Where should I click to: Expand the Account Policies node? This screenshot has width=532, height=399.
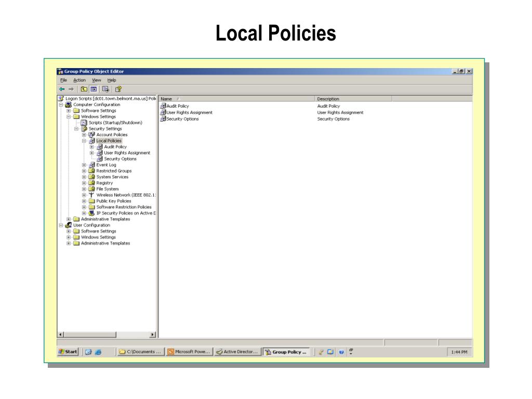click(x=84, y=135)
